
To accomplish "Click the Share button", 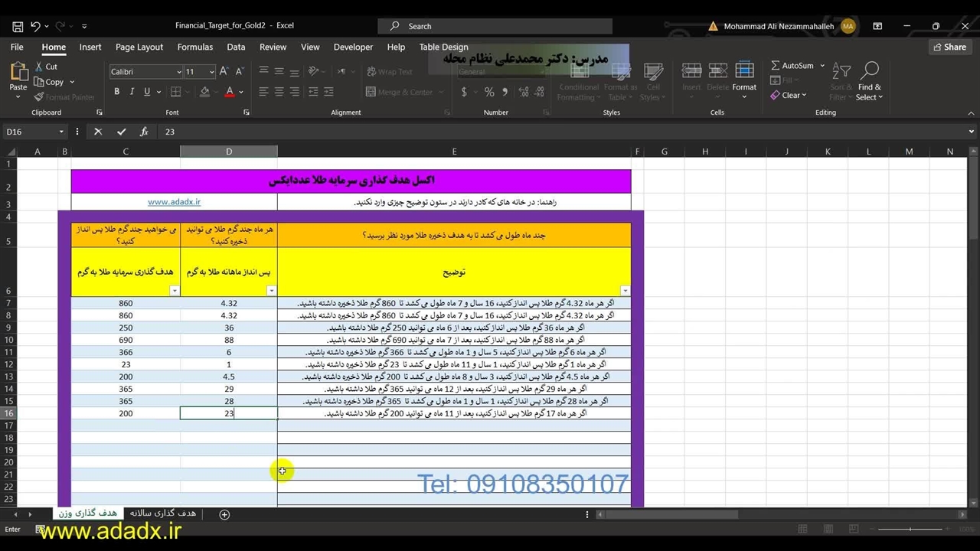I will 949,47.
